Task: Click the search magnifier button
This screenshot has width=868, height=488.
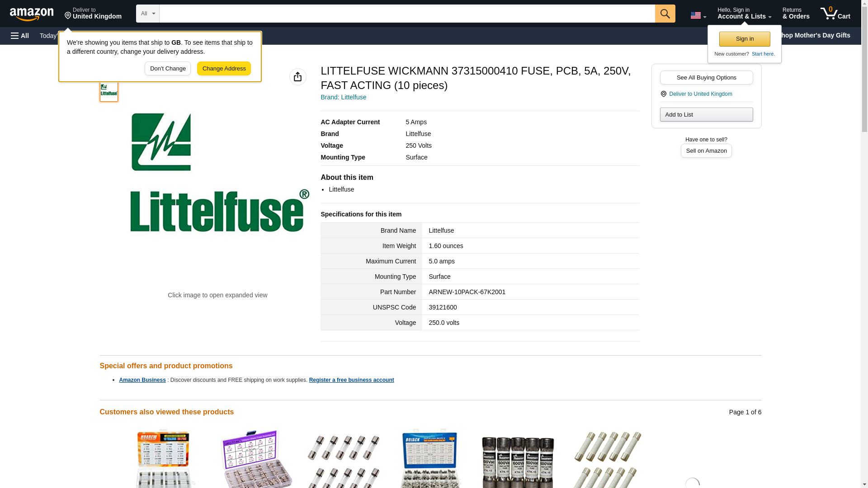Action: coord(665,14)
